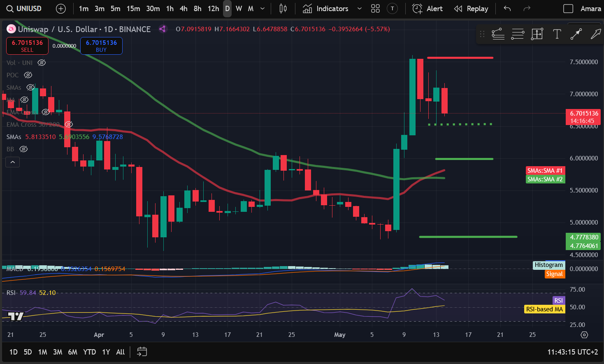This screenshot has height=364, width=604.
Task: Select the arrow line drawing tool
Action: tap(576, 34)
